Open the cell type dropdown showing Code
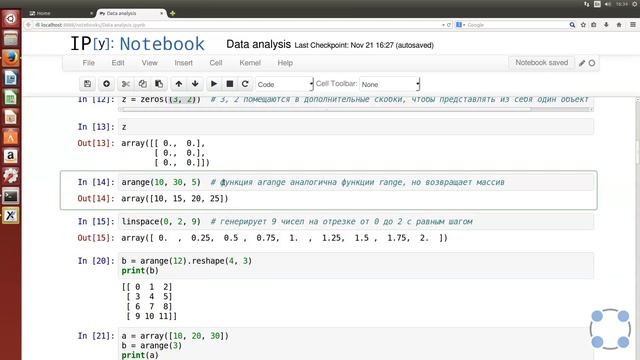640x360 pixels. pyautogui.click(x=284, y=84)
